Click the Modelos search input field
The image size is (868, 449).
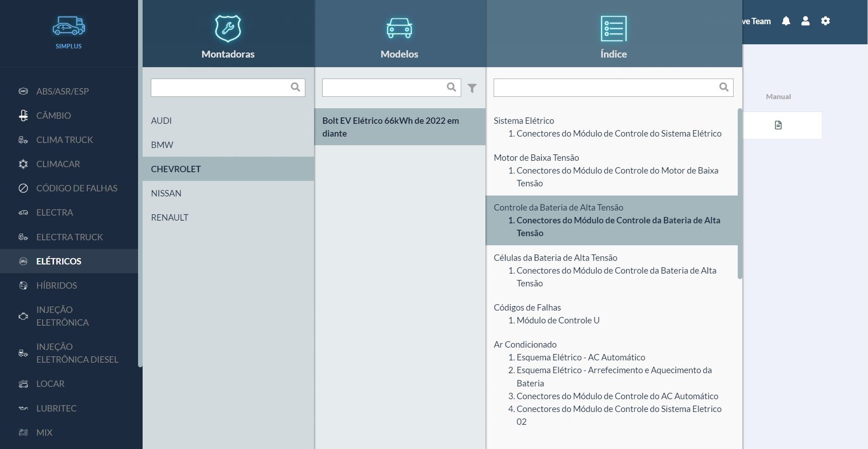click(x=384, y=88)
